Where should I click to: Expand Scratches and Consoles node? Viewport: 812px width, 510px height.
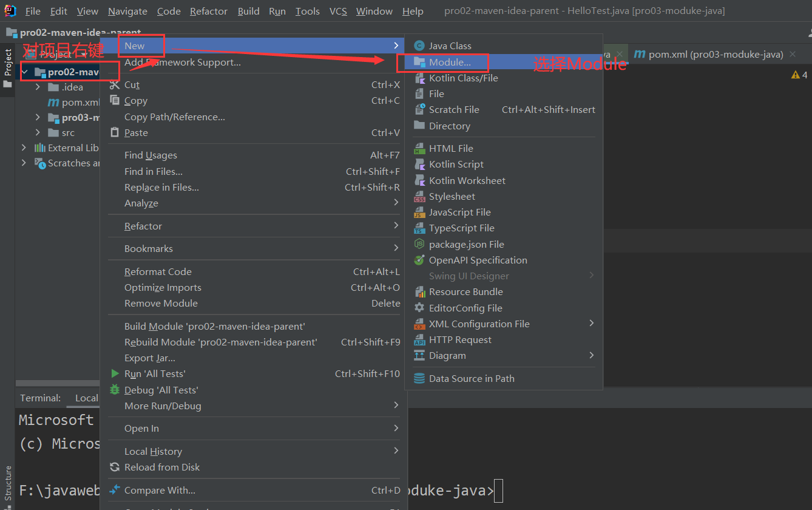point(24,163)
